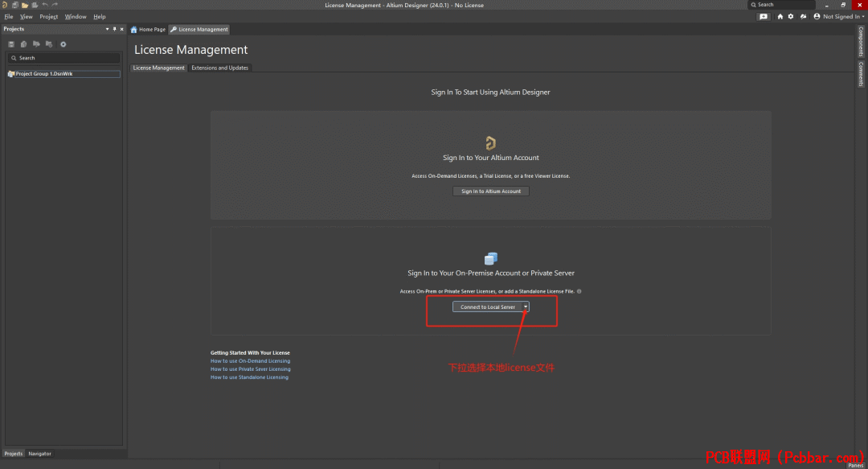Click the save-all documents icon in title bar
Viewport: 868px width, 469px height.
(x=15, y=5)
